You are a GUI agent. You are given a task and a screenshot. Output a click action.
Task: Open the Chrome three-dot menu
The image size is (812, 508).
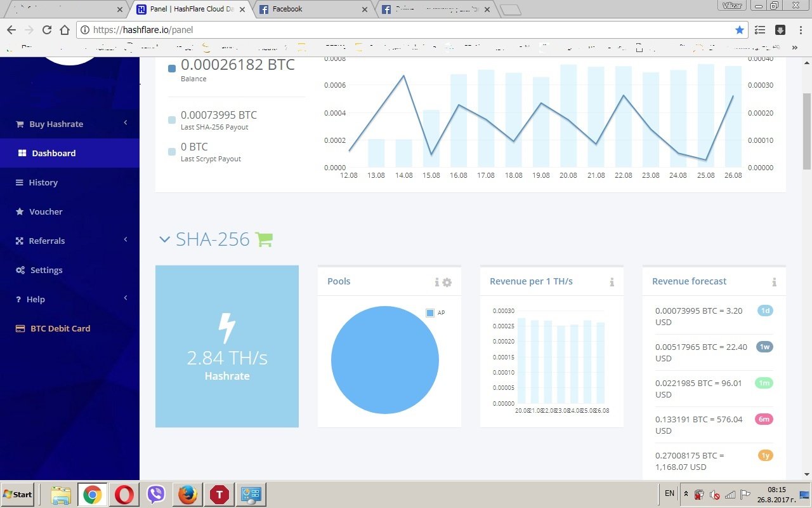[800, 30]
